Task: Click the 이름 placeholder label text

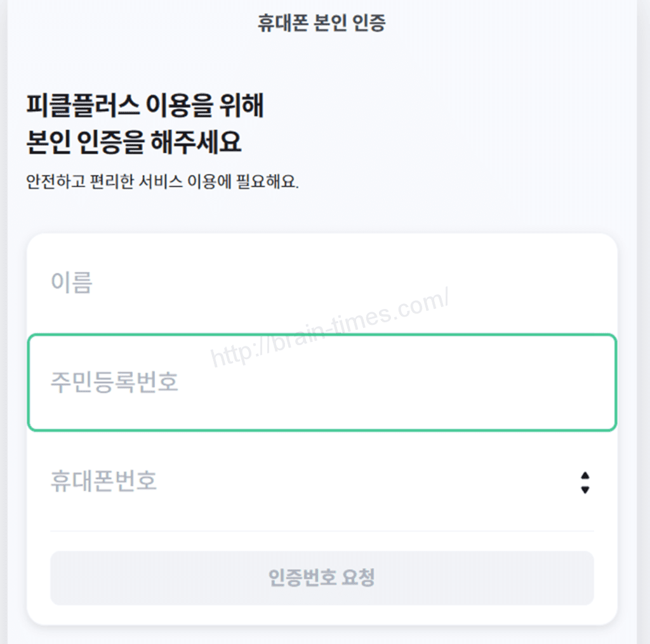Action: [71, 282]
